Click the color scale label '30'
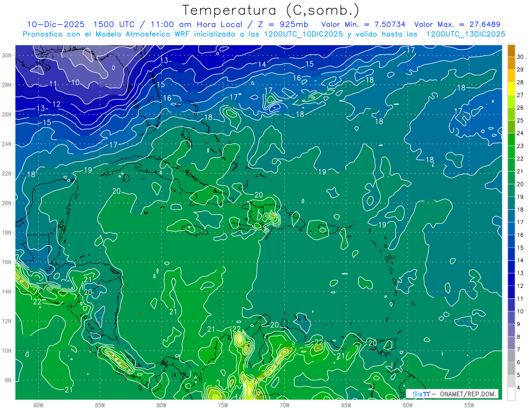The width and height of the screenshot is (532, 411). [520, 57]
